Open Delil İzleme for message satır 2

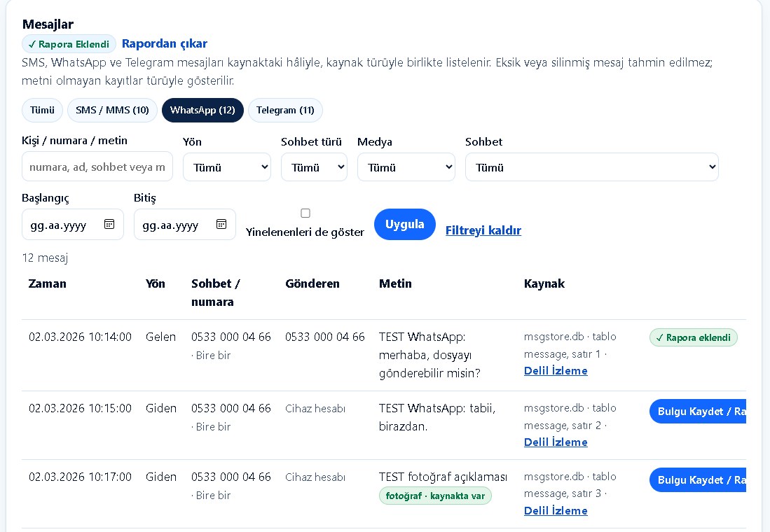coord(556,442)
